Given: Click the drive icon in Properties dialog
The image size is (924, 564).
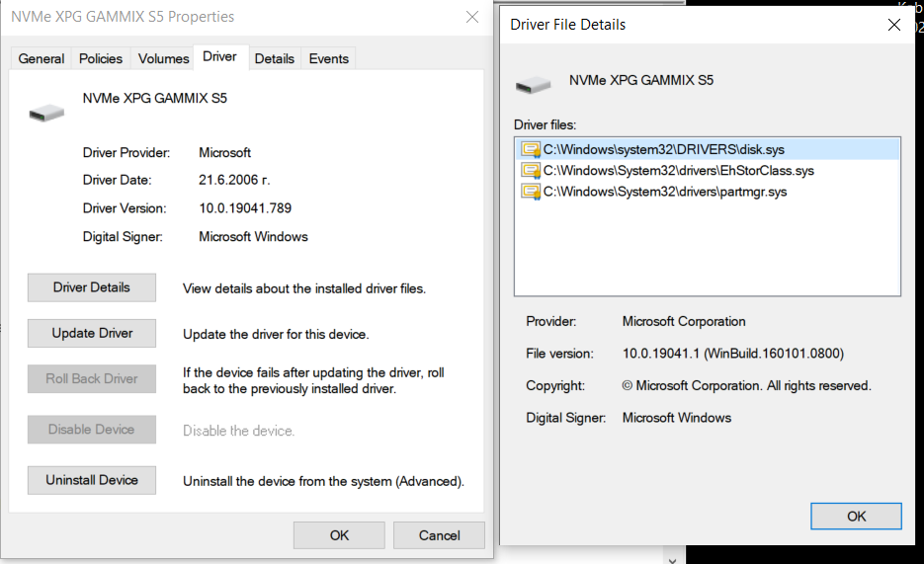Looking at the screenshot, I should (46, 112).
